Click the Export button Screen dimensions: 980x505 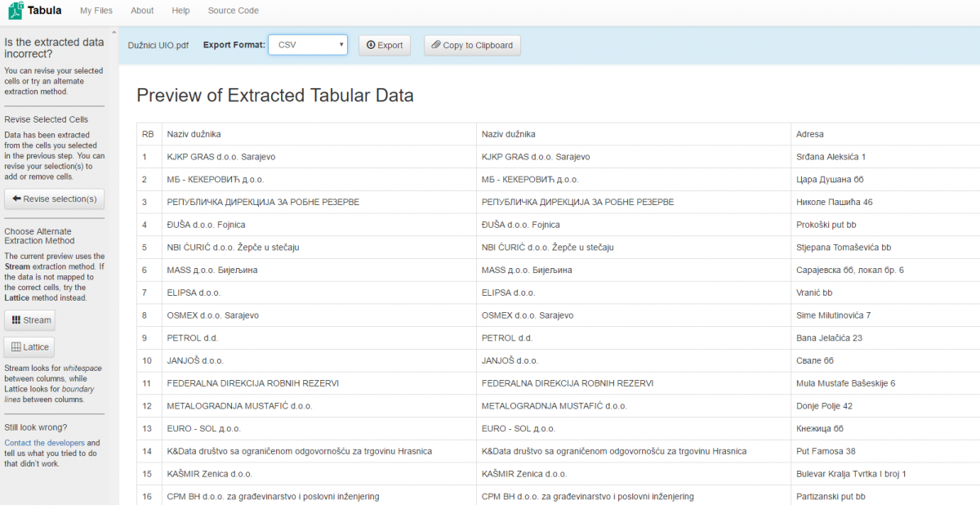tap(384, 45)
